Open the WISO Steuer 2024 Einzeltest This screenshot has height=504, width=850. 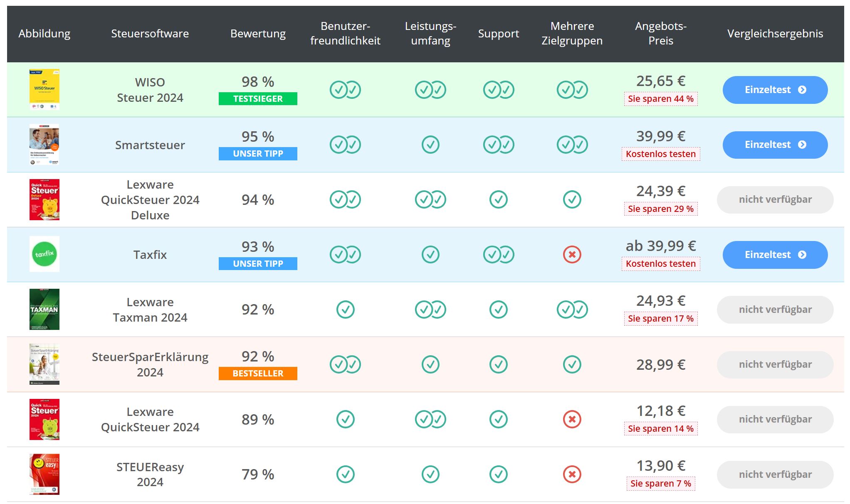(775, 90)
